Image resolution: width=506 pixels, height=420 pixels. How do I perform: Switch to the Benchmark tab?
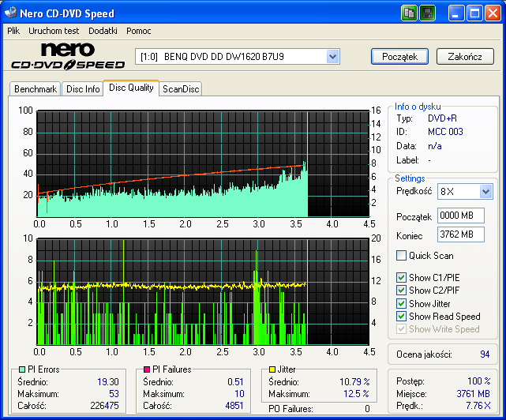pyautogui.click(x=36, y=88)
